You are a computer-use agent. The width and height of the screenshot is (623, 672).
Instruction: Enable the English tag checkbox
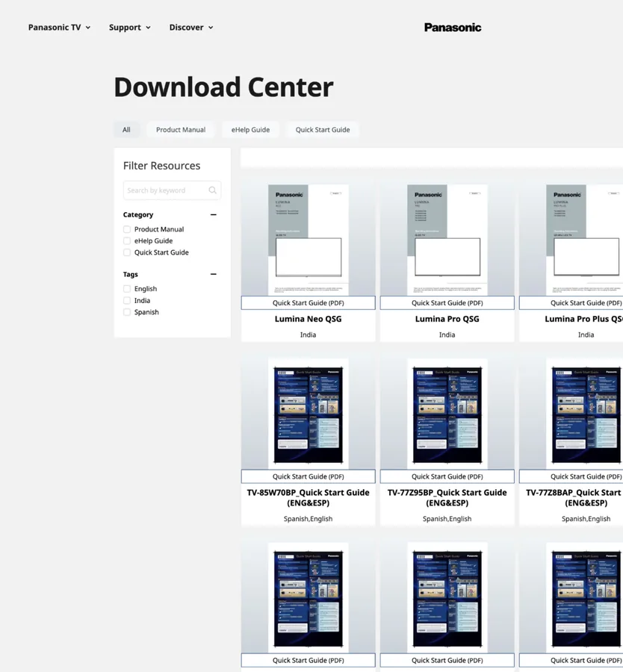(x=127, y=289)
